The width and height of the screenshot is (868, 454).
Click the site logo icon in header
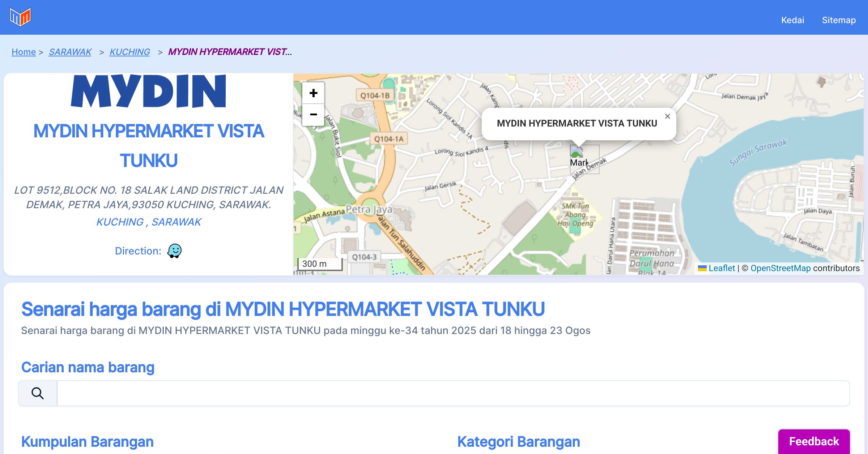(x=20, y=17)
